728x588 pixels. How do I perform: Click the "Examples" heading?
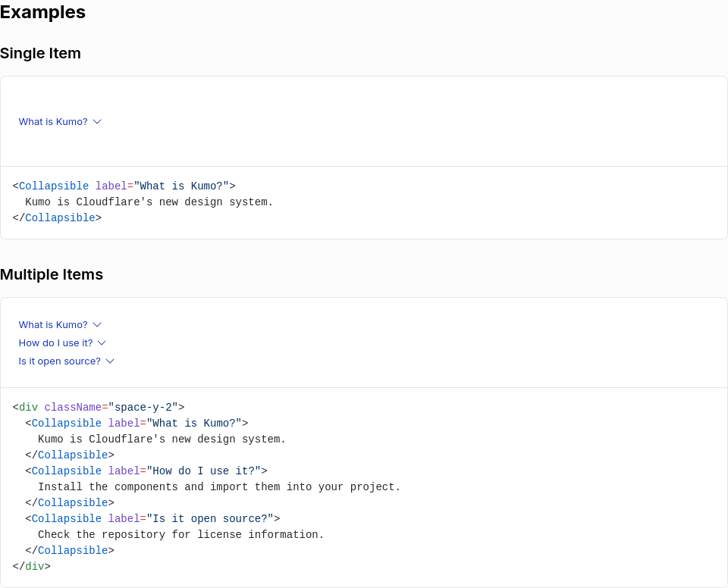pyautogui.click(x=42, y=12)
